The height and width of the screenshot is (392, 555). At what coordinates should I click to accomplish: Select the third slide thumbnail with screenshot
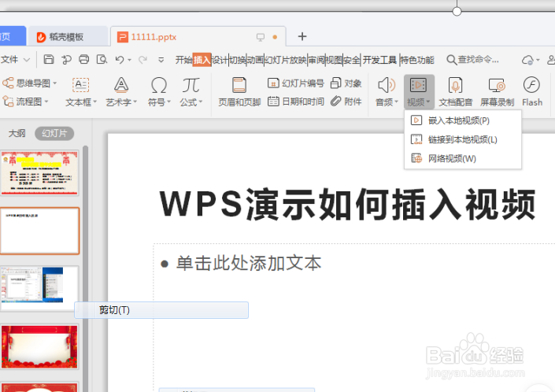39,288
